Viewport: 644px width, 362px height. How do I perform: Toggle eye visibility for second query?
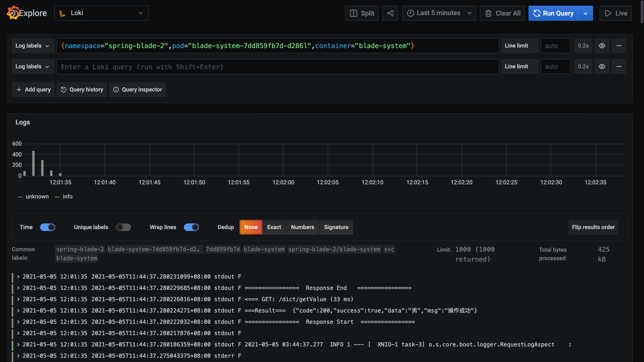(x=602, y=66)
